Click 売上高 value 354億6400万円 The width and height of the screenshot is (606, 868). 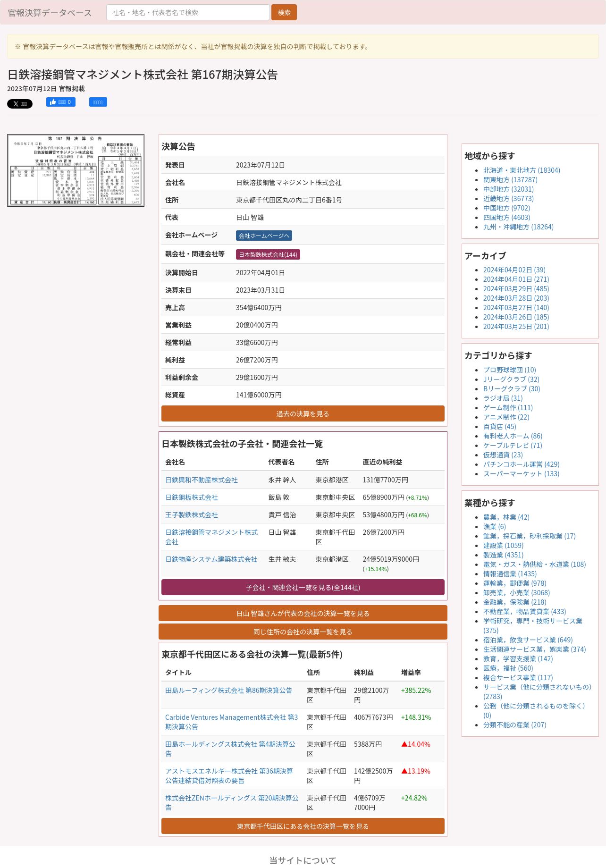[x=259, y=308]
